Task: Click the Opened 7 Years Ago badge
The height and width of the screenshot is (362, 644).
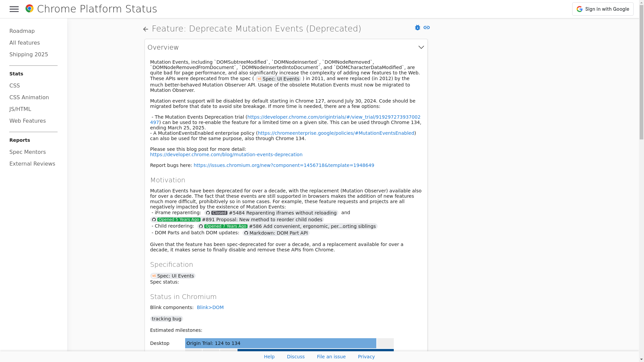Action: (226, 226)
